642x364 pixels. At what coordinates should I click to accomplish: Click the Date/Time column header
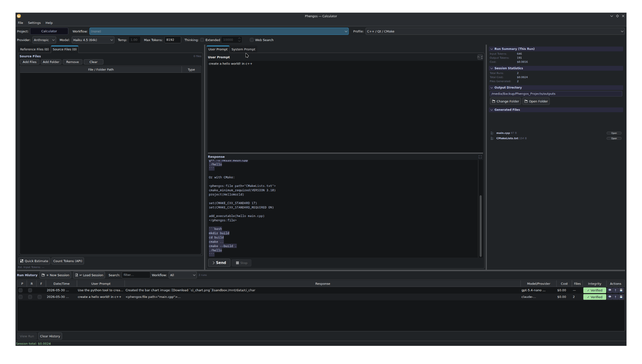[61, 284]
